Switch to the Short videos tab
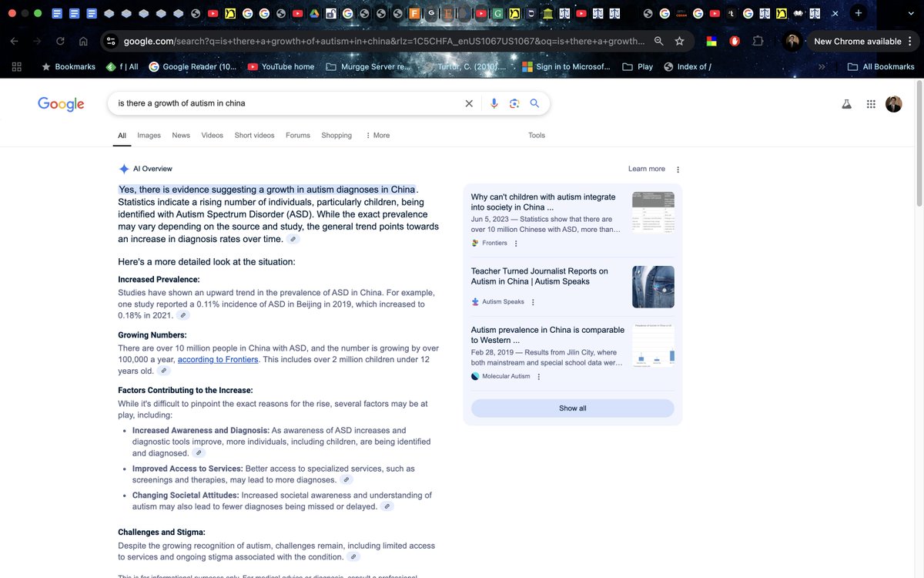The height and width of the screenshot is (578, 924). tap(254, 136)
